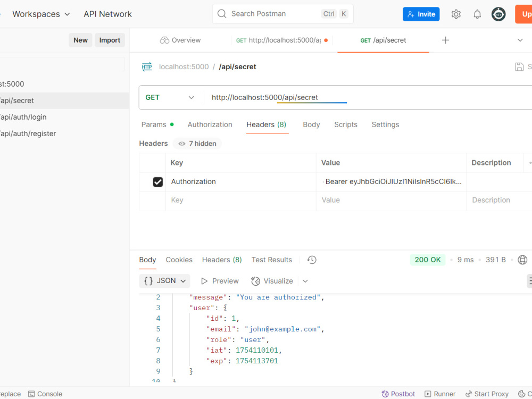Click the save request icon
This screenshot has width=532, height=399.
pos(519,67)
